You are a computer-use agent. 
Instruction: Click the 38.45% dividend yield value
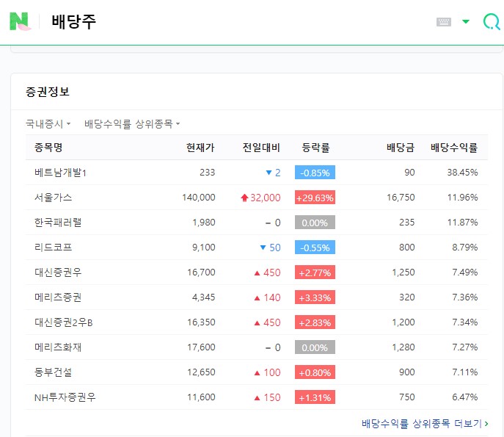(x=462, y=173)
